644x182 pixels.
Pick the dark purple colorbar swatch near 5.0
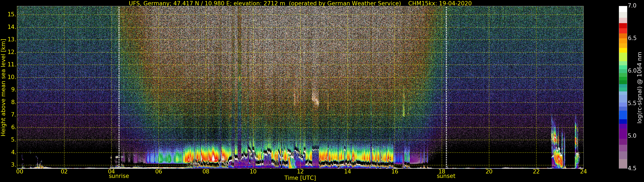(x=623, y=135)
